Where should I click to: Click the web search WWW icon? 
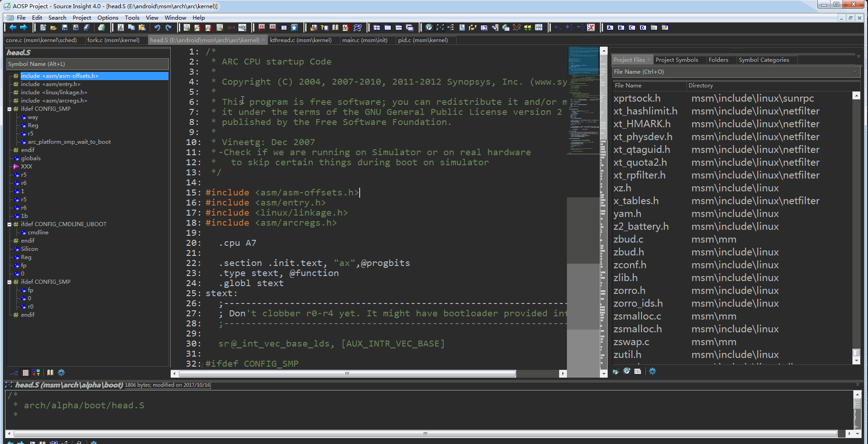(x=243, y=27)
